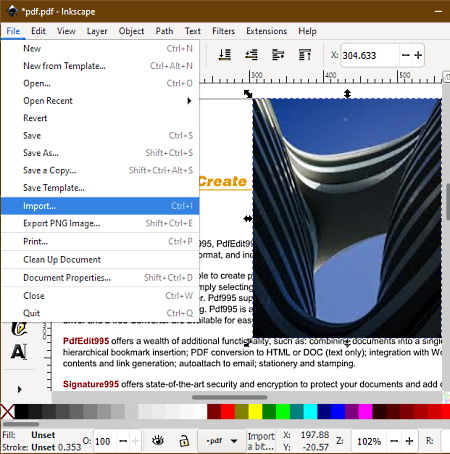Click the zoom percentage field
This screenshot has width=450, height=454.
click(369, 441)
